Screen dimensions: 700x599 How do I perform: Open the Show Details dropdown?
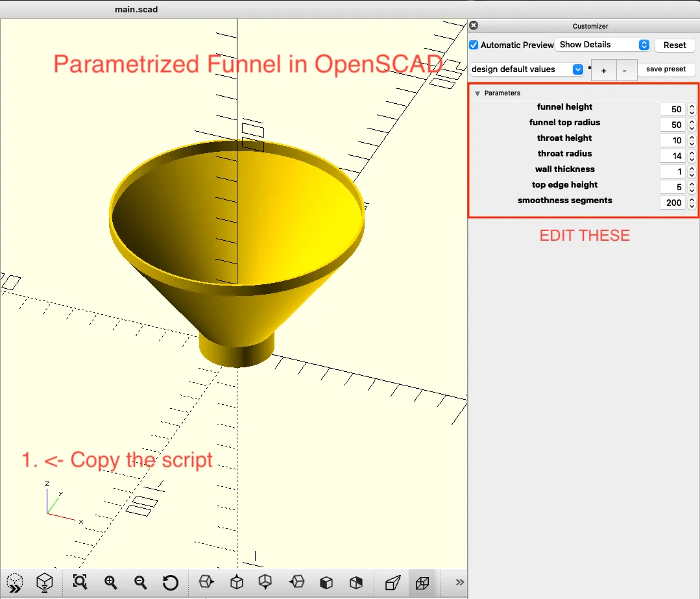point(603,45)
